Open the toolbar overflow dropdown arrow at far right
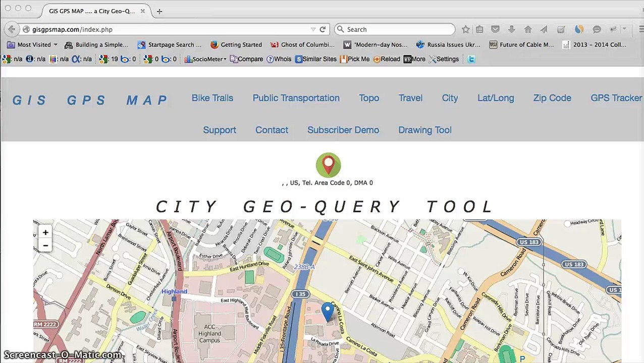The width and height of the screenshot is (644, 363). [x=624, y=29]
